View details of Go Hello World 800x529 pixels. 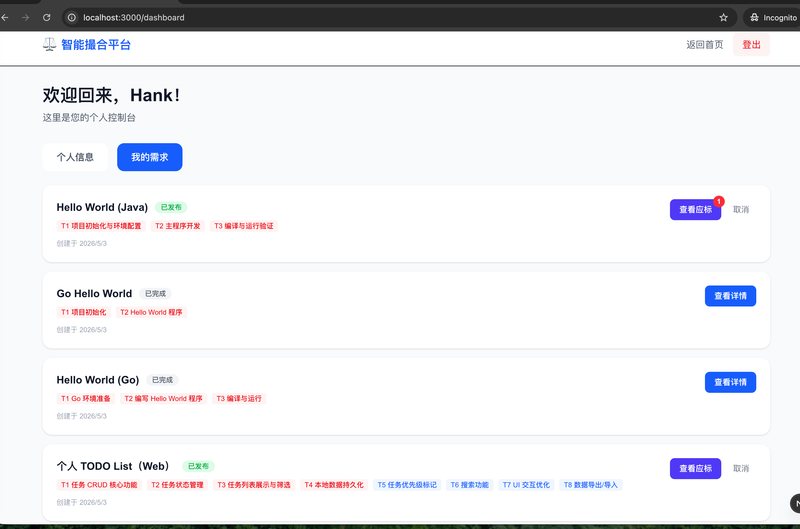coord(730,296)
